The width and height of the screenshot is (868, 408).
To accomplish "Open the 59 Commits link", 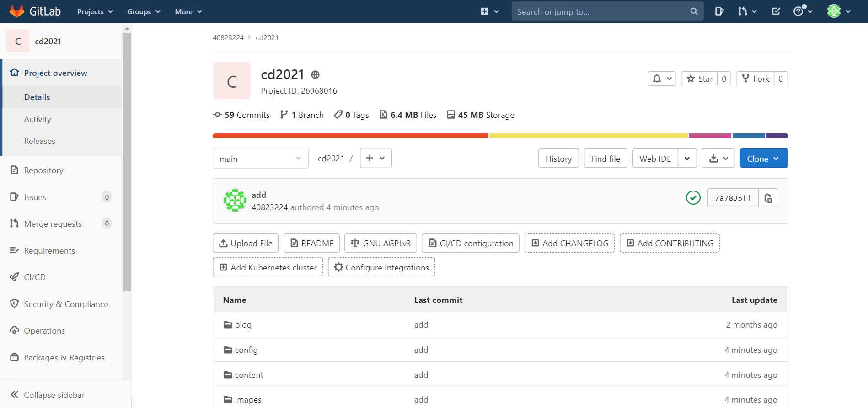I will pyautogui.click(x=241, y=115).
